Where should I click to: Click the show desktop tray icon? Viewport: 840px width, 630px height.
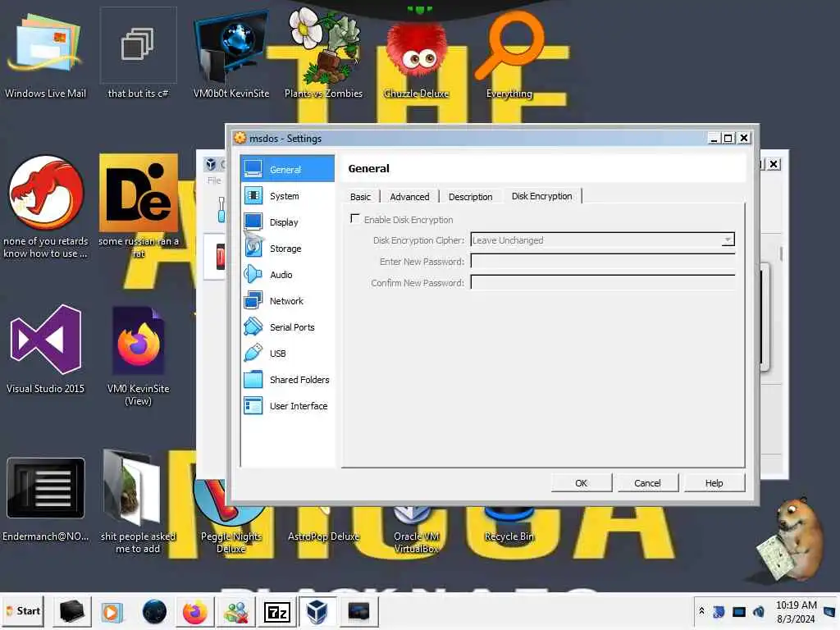tap(829, 611)
